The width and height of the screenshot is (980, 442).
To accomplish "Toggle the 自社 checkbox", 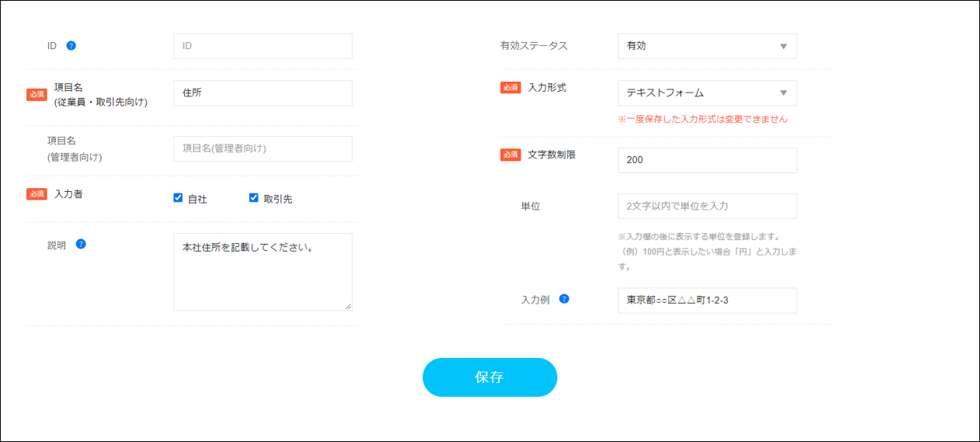I will click(179, 198).
